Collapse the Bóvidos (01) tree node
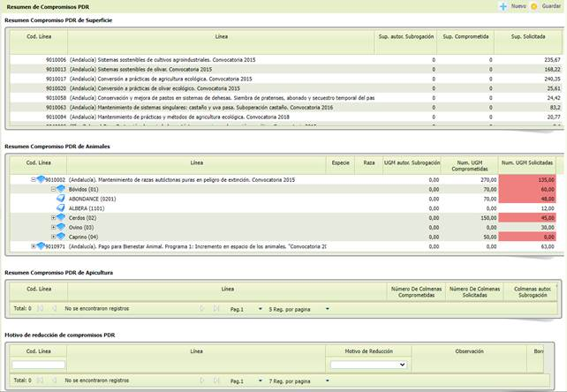 (53, 189)
